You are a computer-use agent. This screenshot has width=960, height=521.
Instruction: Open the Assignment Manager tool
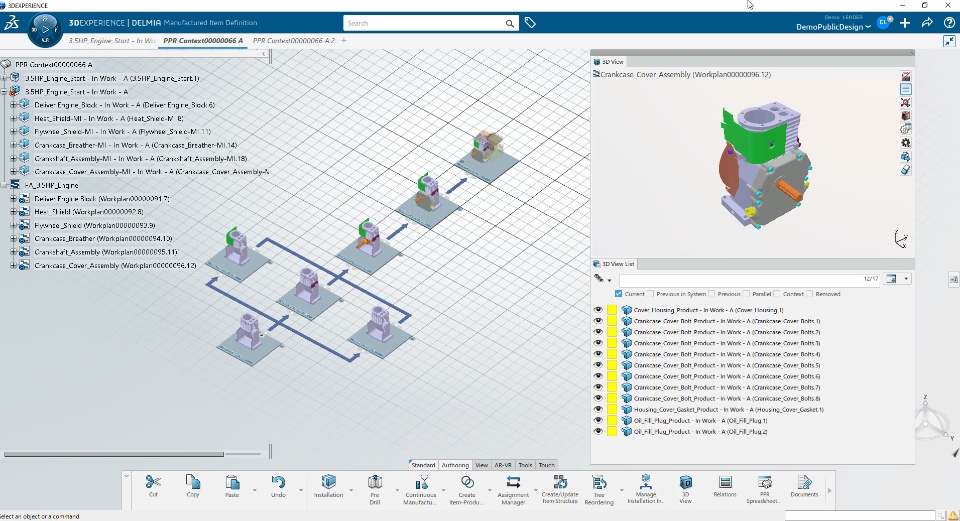(513, 482)
